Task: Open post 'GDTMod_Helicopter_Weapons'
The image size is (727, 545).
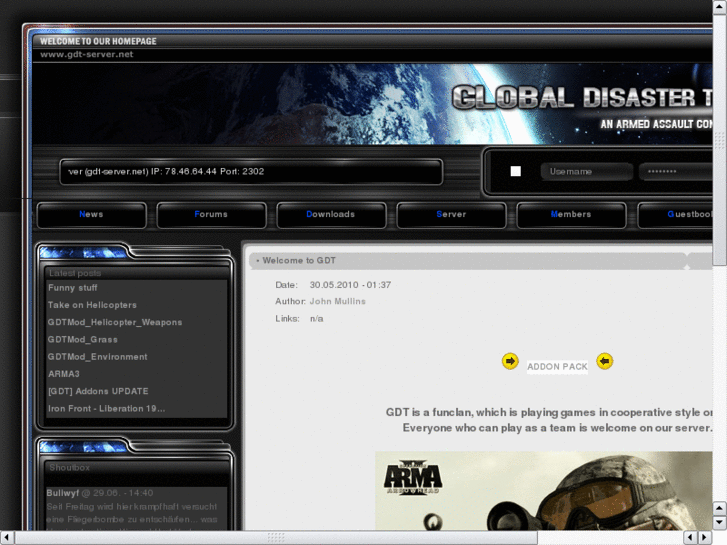Action: pos(115,322)
